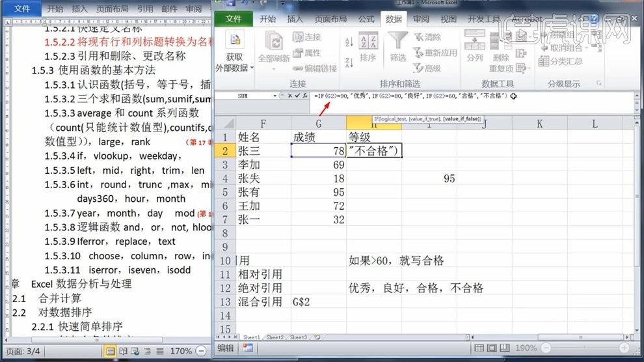The width and height of the screenshot is (644, 362).
Task: Click Word heading 2.2 对数据排序
Action: point(52,312)
